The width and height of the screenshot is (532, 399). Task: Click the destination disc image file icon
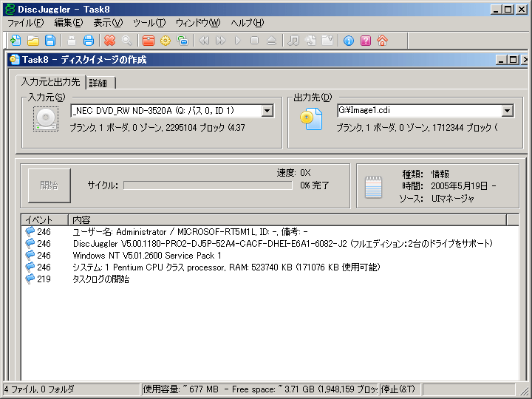coord(312,119)
